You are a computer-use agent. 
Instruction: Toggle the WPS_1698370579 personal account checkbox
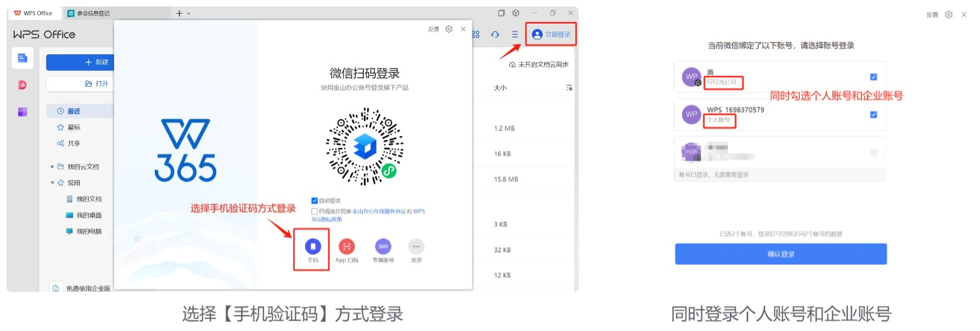pos(874,114)
